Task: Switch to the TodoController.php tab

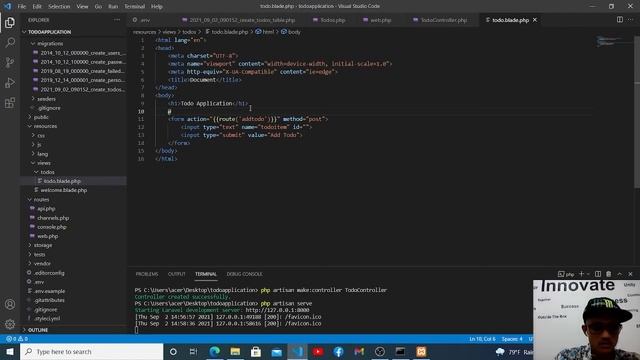Action: [x=443, y=20]
